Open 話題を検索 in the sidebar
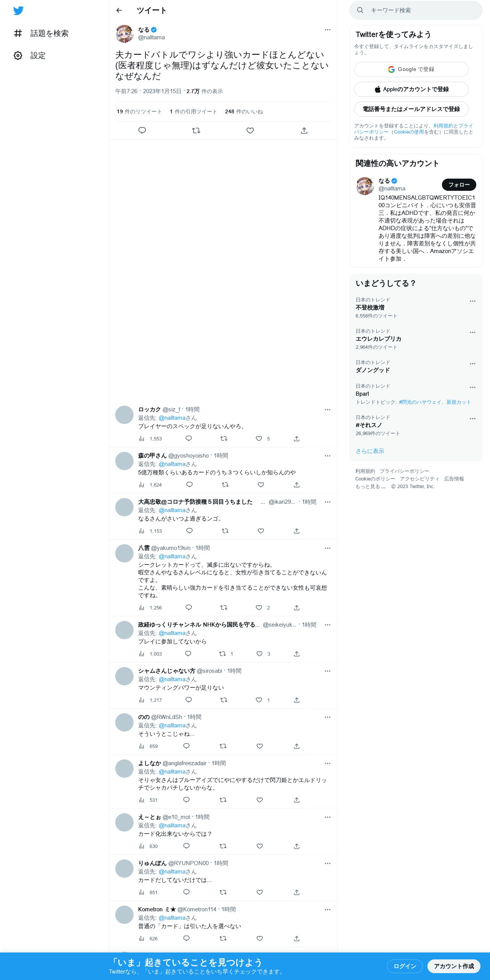490x980 pixels. [41, 34]
